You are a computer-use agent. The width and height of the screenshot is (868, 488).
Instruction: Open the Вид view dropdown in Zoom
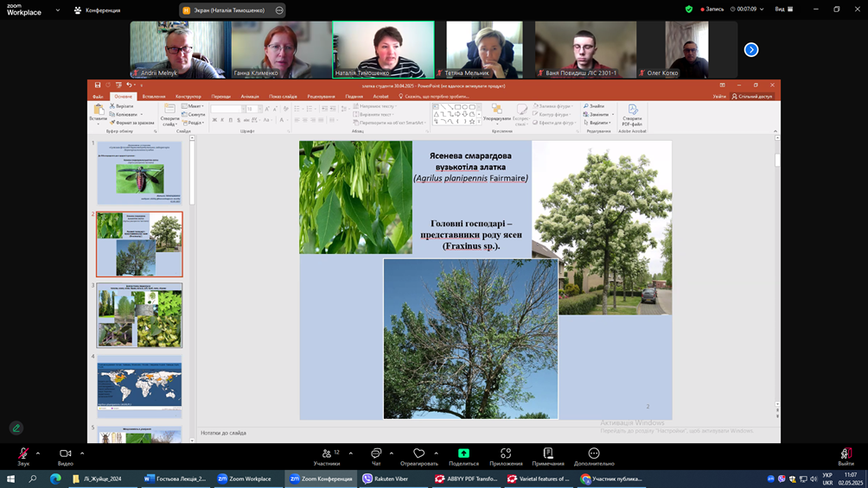coord(784,10)
